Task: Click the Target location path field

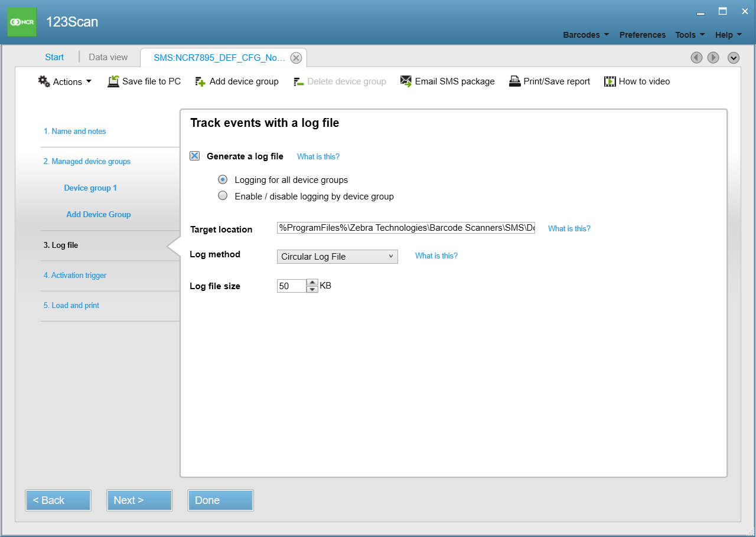Action: (x=406, y=228)
